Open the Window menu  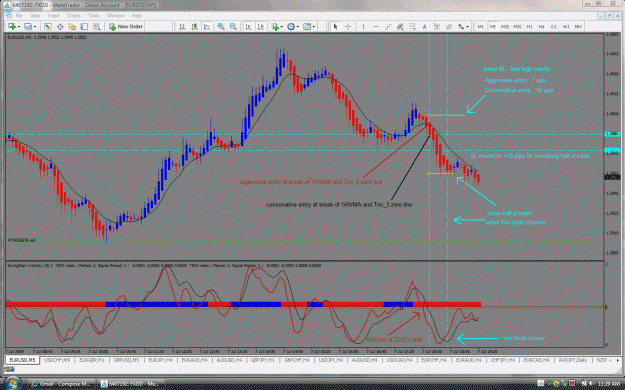point(115,16)
